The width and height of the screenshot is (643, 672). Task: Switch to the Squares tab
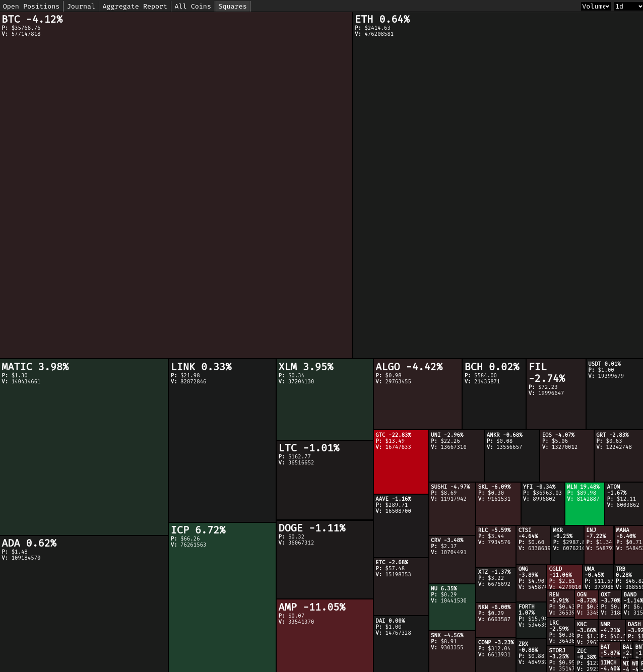232,6
